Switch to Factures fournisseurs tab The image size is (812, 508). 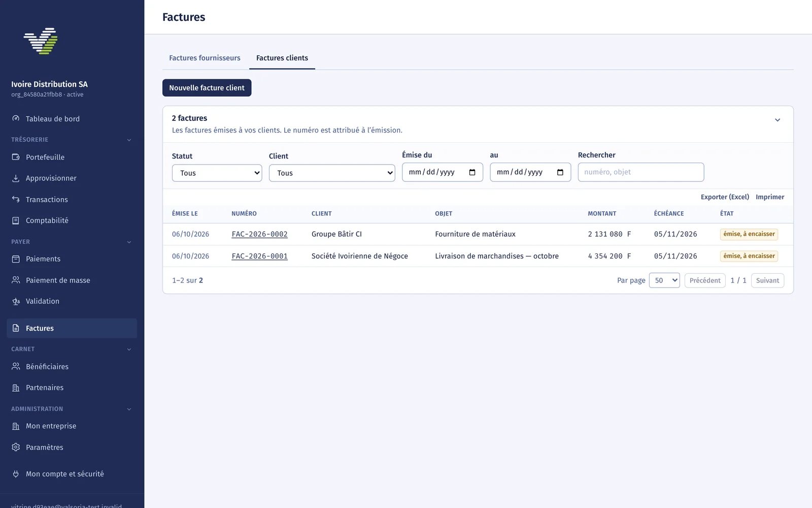pyautogui.click(x=205, y=58)
